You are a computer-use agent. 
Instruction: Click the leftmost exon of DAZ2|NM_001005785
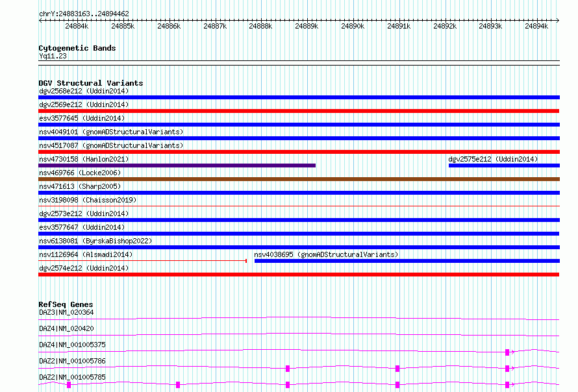tap(69, 385)
